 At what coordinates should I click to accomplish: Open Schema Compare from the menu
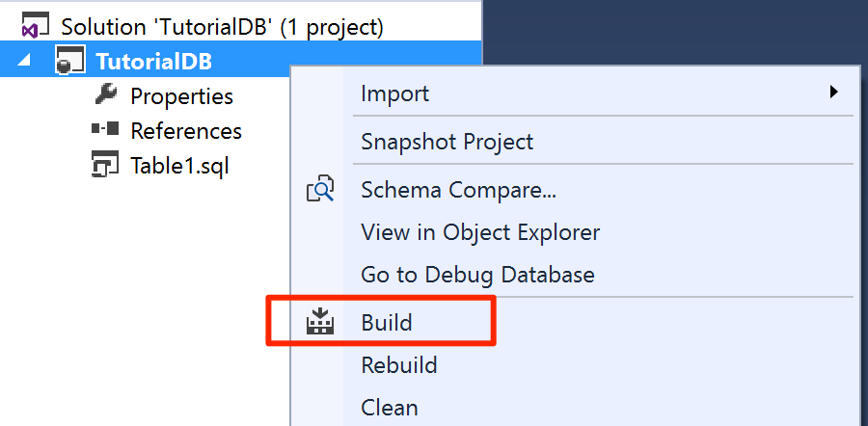pyautogui.click(x=458, y=190)
